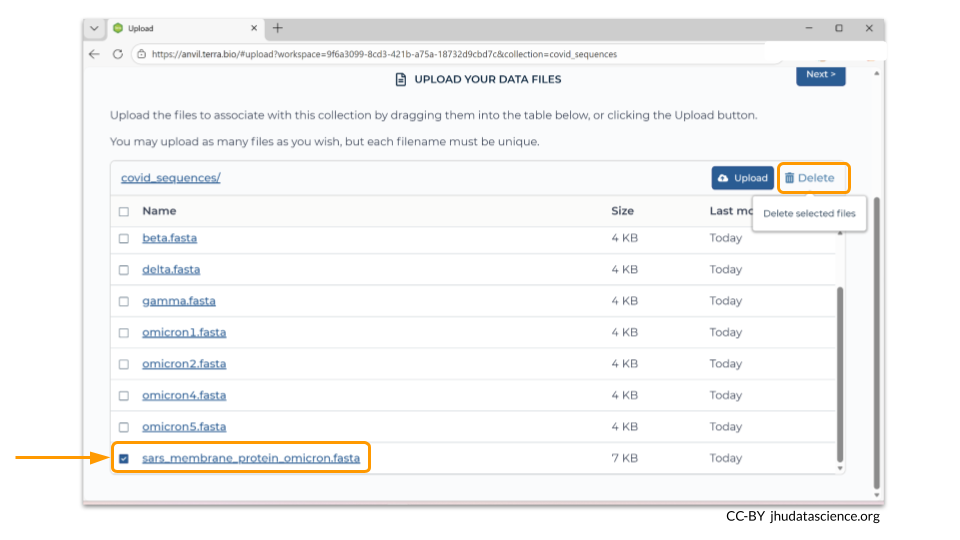Image resolution: width=960 pixels, height=540 pixels.
Task: Click the browser back arrow
Action: point(94,54)
